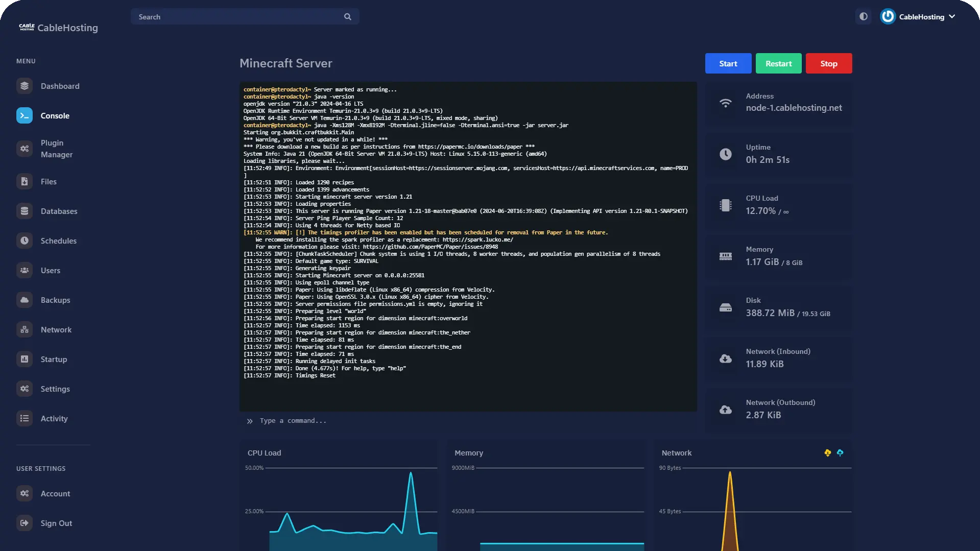
Task: Click the Sign Out arrow icon
Action: pyautogui.click(x=25, y=523)
